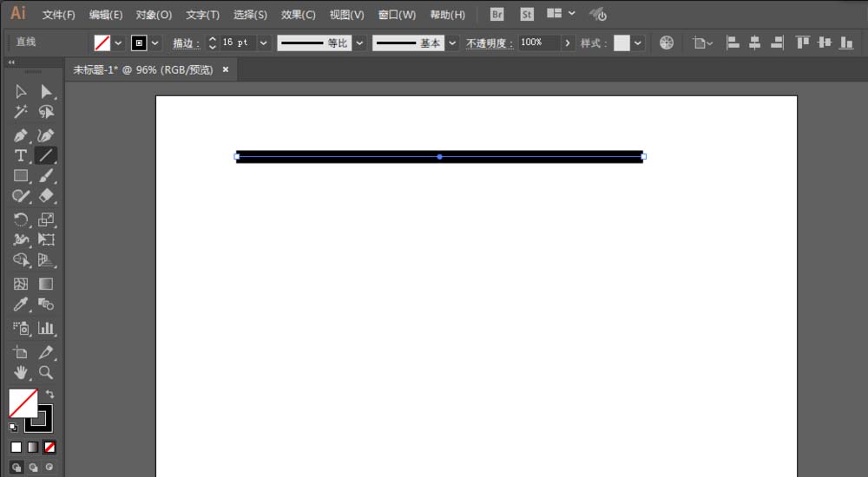The image size is (868, 477).
Task: Select the Shaper tool
Action: [x=21, y=196]
